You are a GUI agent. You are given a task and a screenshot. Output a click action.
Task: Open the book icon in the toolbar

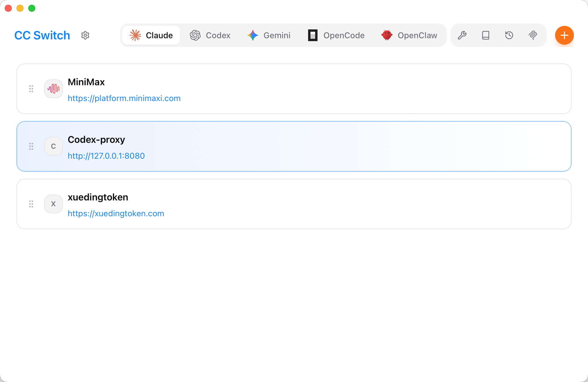point(486,35)
